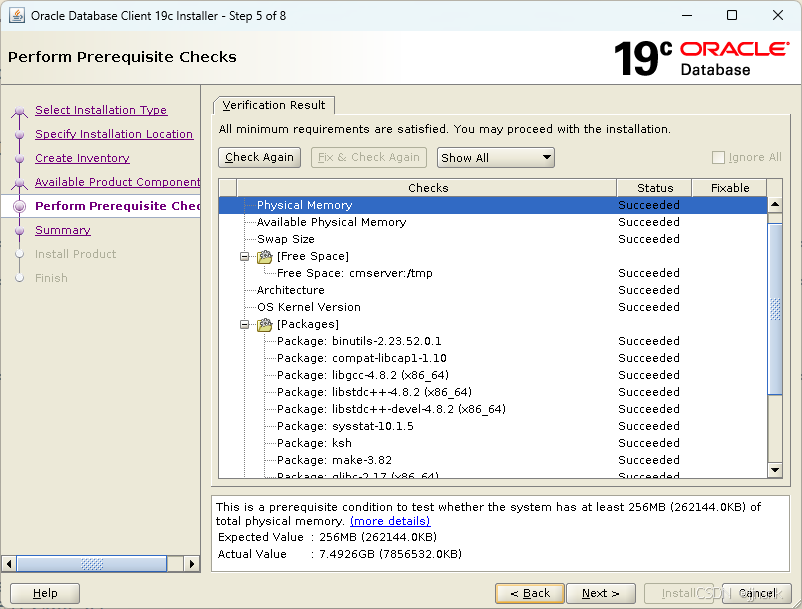Go to Create Inventory step
This screenshot has height=609, width=802.
tap(82, 158)
